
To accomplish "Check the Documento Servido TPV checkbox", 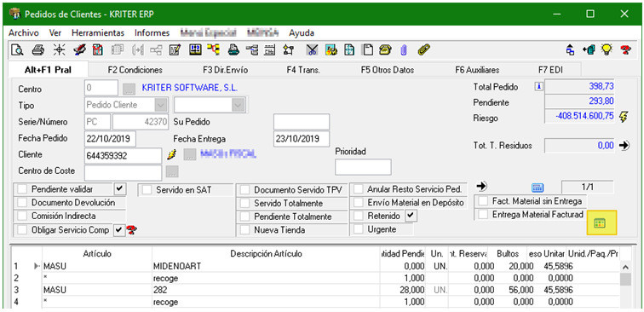I will tap(244, 190).
